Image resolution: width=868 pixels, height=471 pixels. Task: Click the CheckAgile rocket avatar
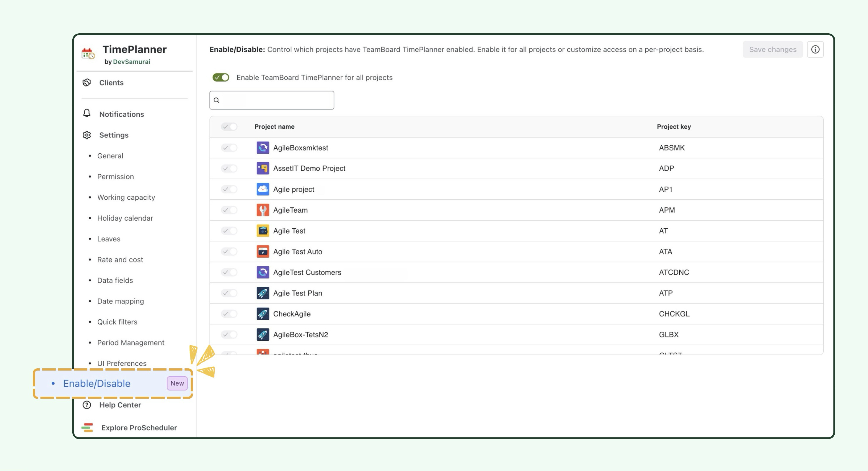pos(263,314)
